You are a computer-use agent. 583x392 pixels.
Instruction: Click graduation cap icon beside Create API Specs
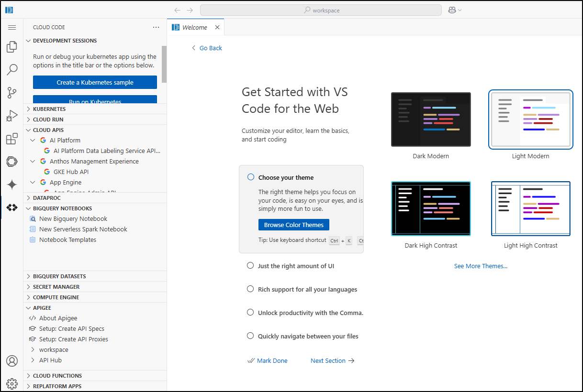coord(33,329)
